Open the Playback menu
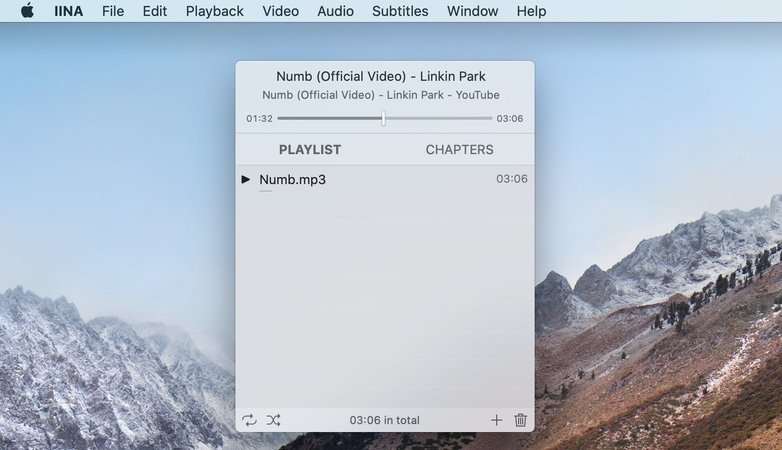Image resolution: width=782 pixels, height=450 pixels. point(214,11)
